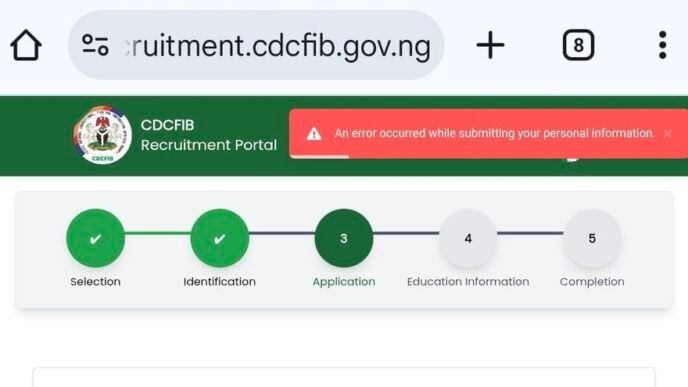The height and width of the screenshot is (387, 688).
Task: Open site settings icon in address bar
Action: 95,45
